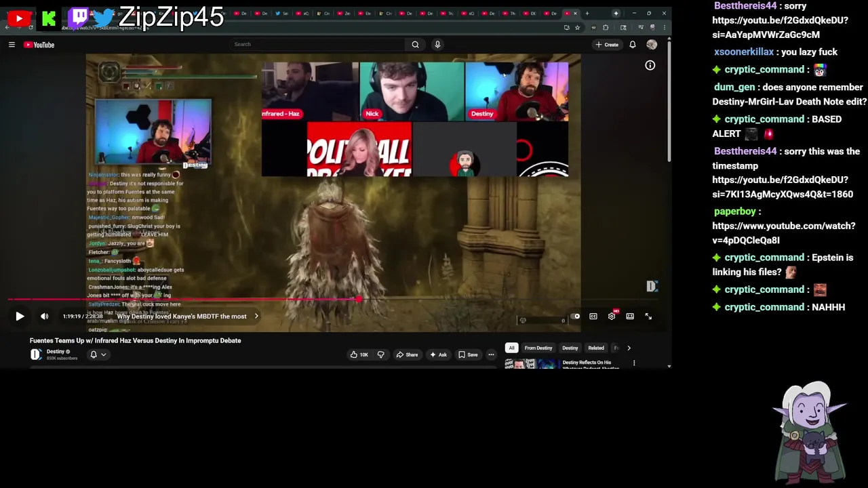
Task: Start voice search with the microphone icon
Action: 437,45
